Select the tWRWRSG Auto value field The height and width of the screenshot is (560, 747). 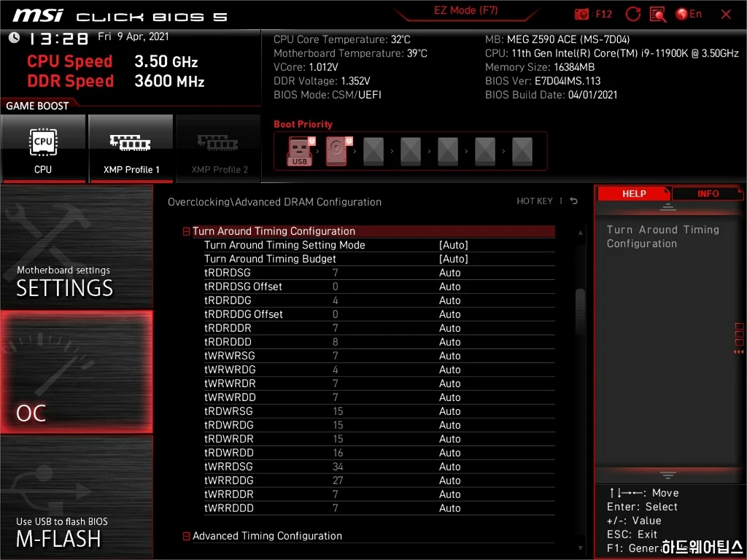tap(449, 356)
